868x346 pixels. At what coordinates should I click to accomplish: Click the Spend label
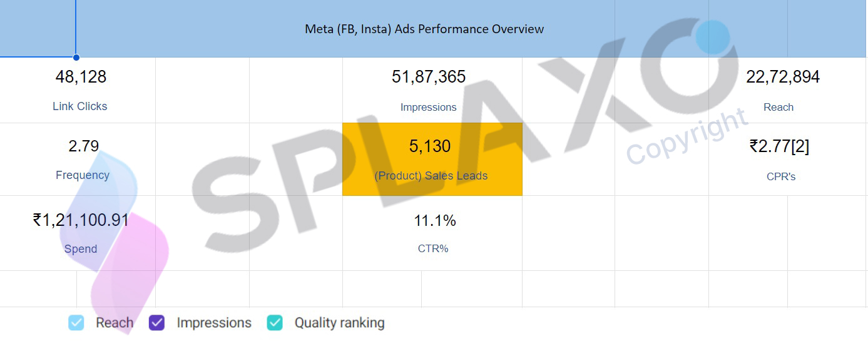pyautogui.click(x=81, y=249)
